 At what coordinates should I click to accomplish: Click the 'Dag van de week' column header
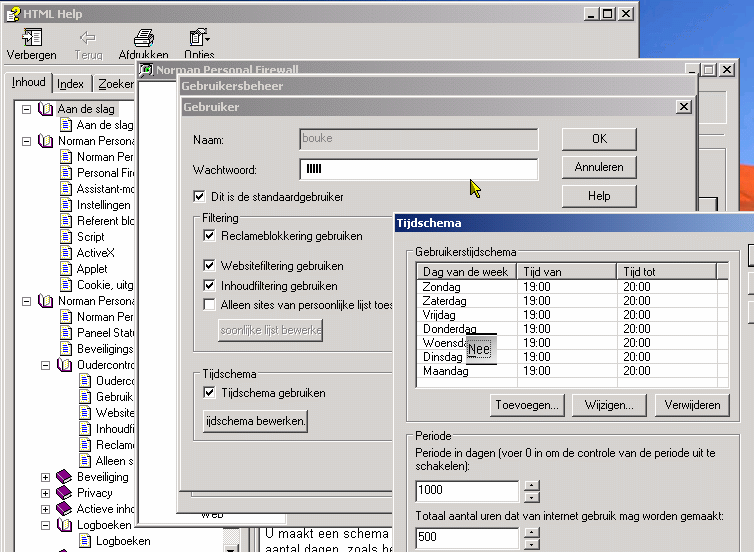point(466,272)
